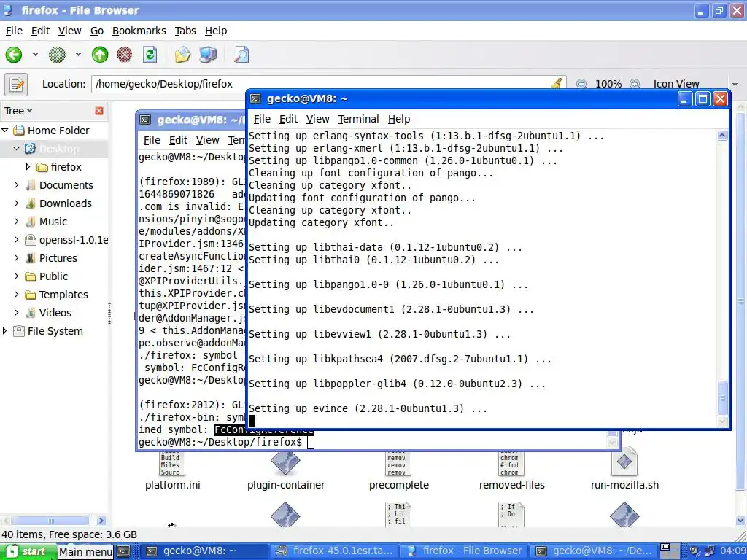Open File Browser's File menu

pyautogui.click(x=14, y=31)
